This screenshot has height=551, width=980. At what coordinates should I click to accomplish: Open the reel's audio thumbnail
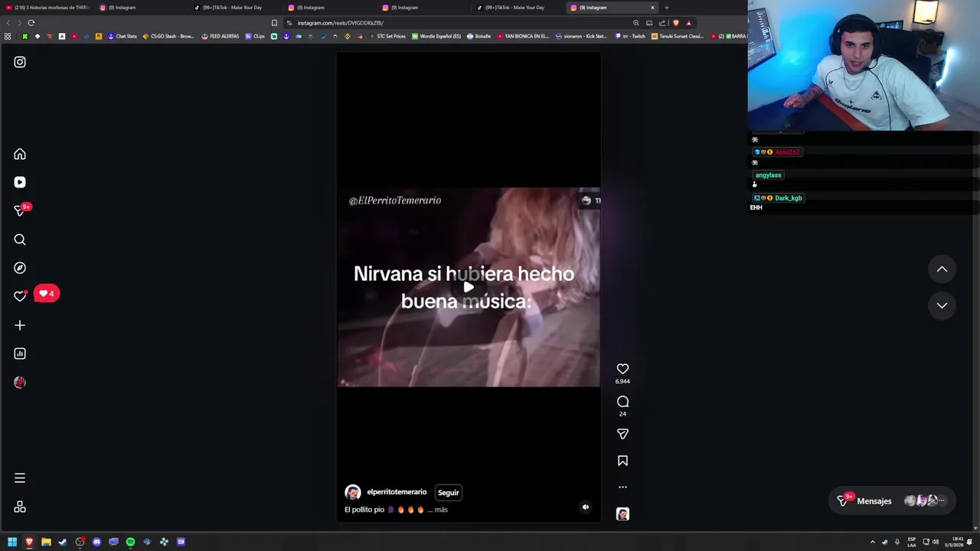[622, 514]
